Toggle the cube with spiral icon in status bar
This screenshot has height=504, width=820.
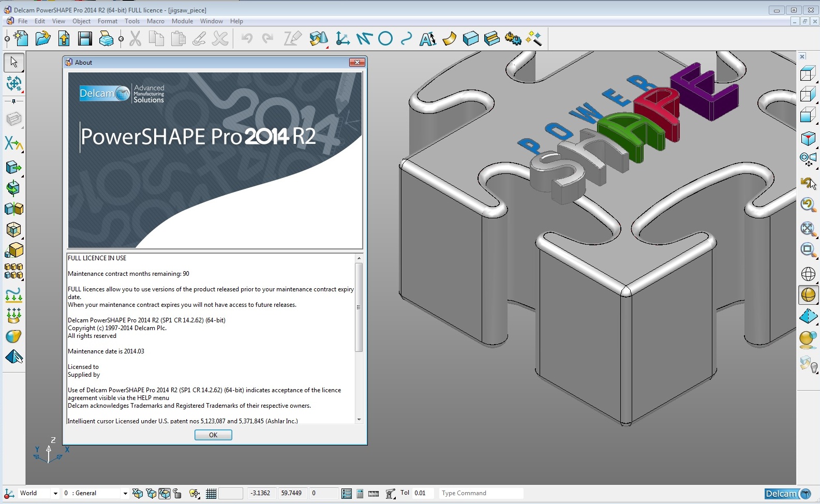click(x=138, y=493)
